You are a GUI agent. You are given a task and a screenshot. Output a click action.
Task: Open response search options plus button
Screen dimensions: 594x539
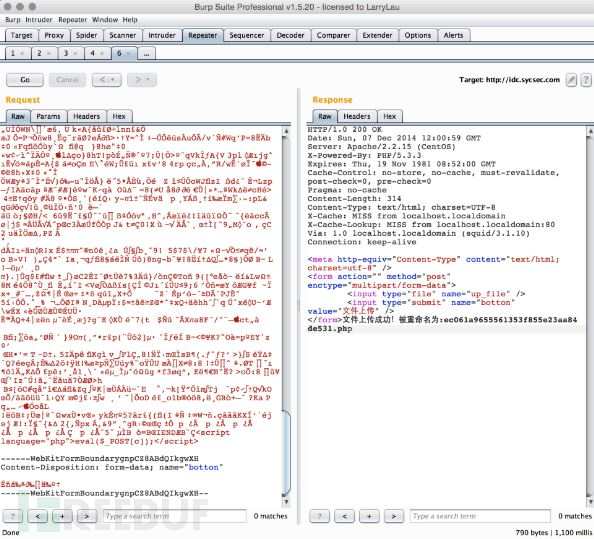[x=369, y=516]
